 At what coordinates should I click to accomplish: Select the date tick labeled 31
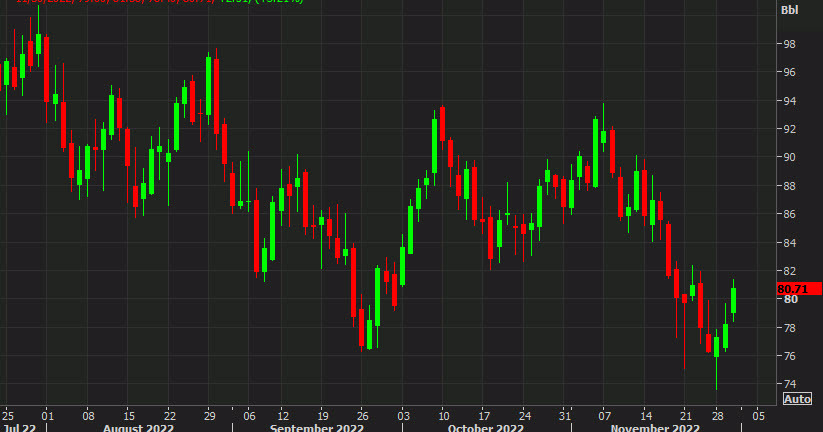pyautogui.click(x=564, y=416)
